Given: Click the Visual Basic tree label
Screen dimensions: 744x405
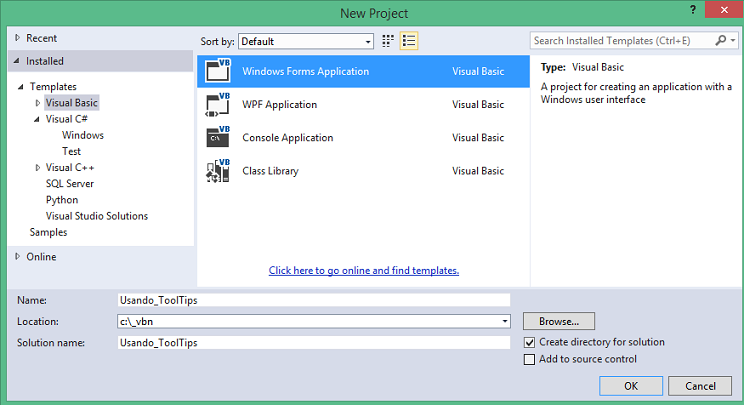Looking at the screenshot, I should pos(72,103).
